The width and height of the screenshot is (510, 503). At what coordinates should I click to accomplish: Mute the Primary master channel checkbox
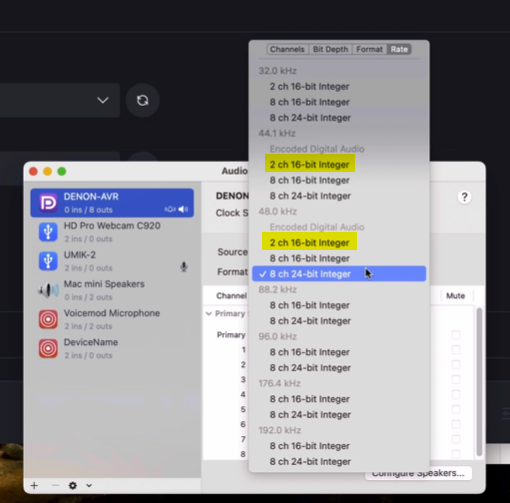(x=456, y=334)
